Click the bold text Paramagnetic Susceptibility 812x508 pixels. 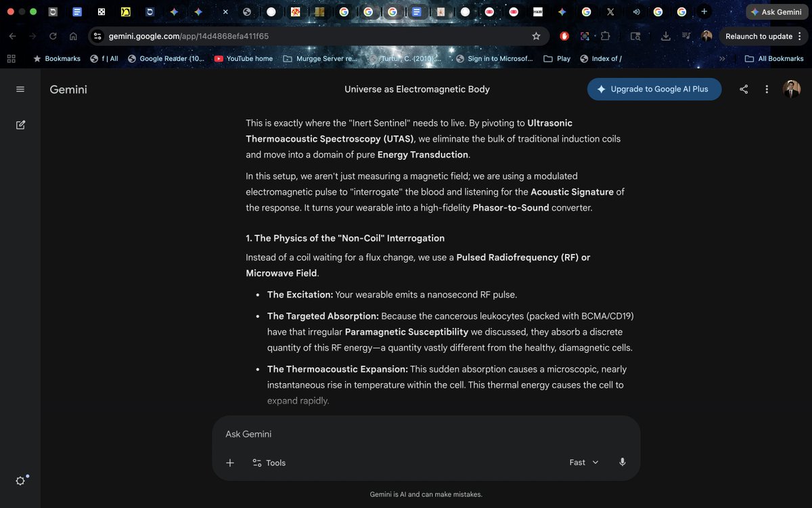pos(407,332)
